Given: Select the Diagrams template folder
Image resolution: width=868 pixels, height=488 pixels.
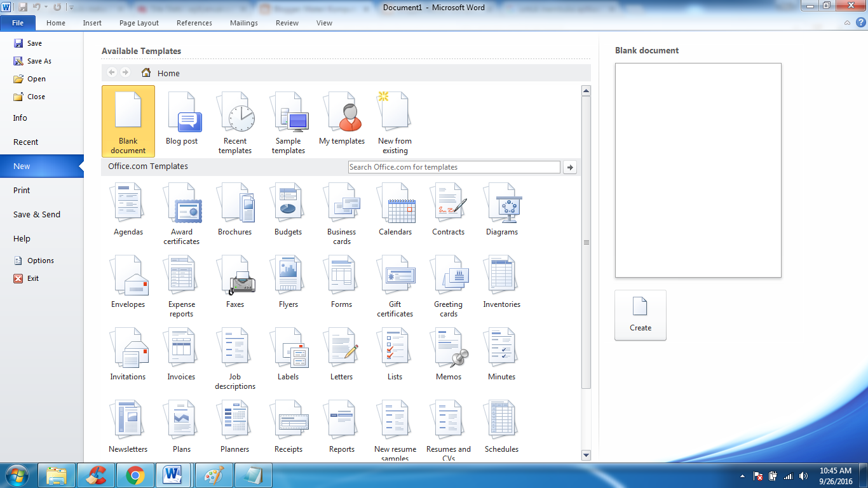Looking at the screenshot, I should point(502,210).
